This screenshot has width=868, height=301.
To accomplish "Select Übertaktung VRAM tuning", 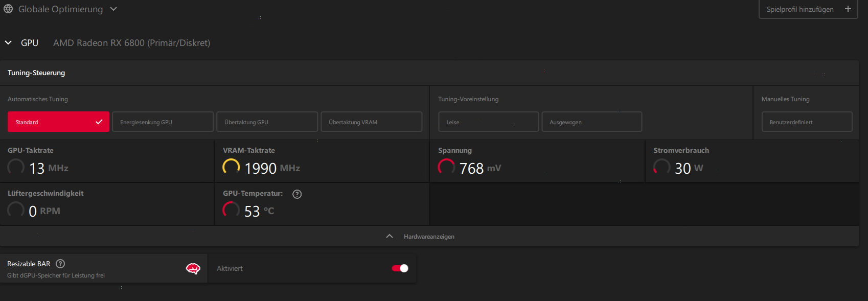I will (x=372, y=122).
